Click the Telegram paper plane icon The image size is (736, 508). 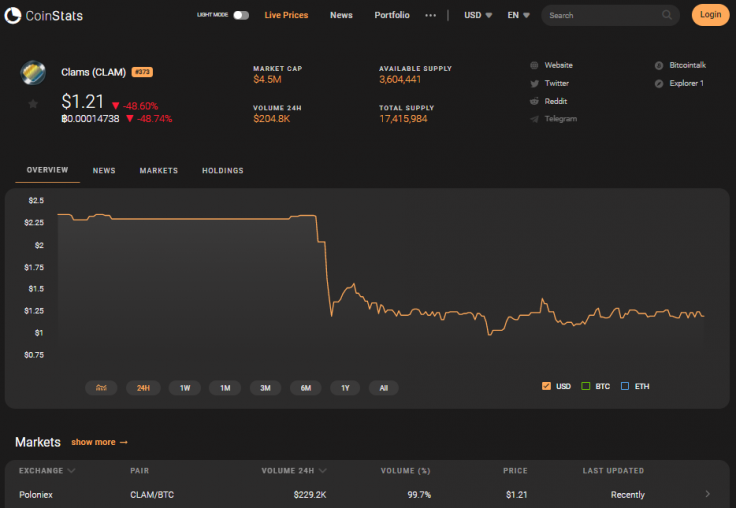534,119
